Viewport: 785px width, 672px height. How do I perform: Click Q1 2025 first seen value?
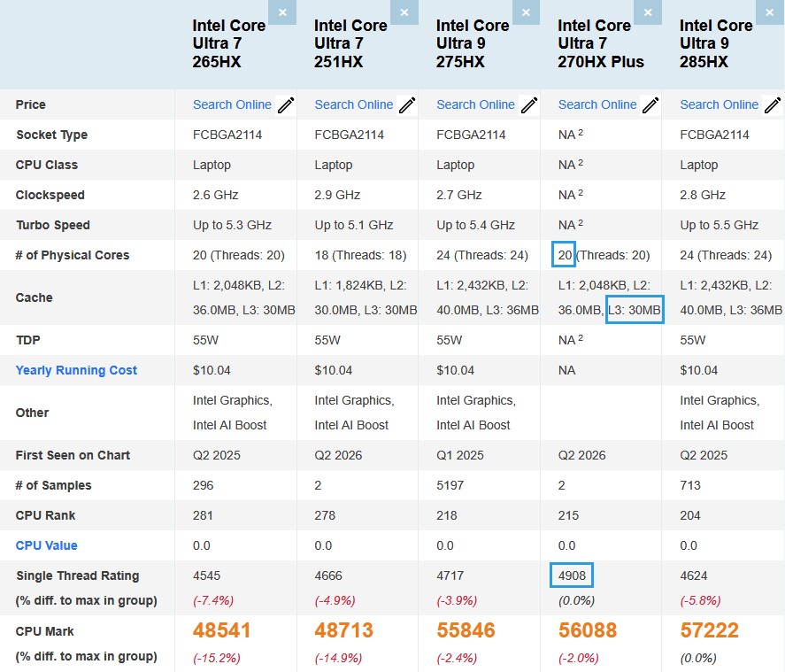459,455
